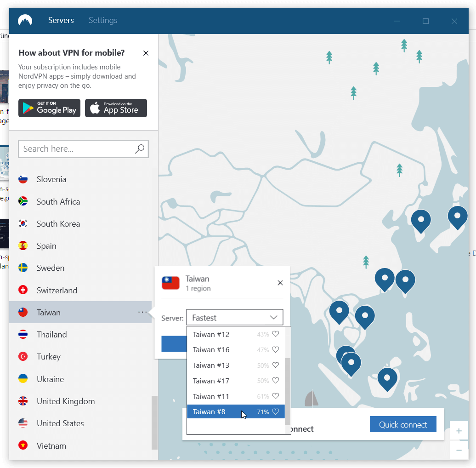Screen dimensions: 476x468
Task: Open the App Store download badge
Action: coord(116,108)
